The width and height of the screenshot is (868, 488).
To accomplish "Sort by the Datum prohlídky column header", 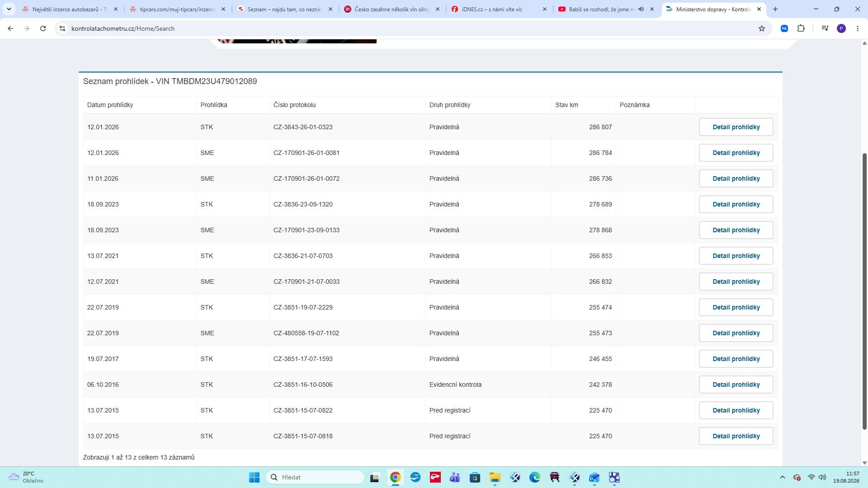I will click(110, 105).
